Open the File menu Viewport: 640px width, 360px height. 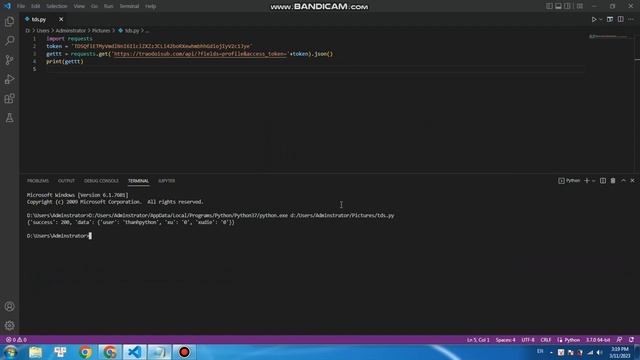click(21, 6)
